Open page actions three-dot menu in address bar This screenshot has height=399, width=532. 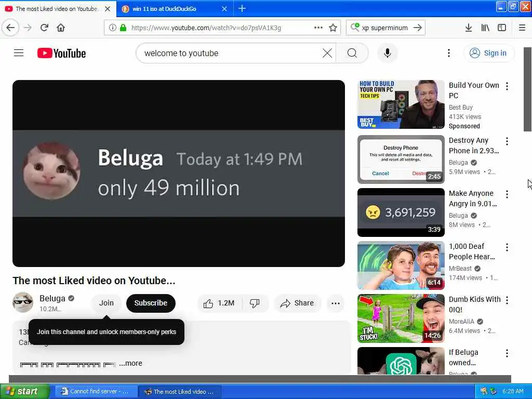tap(318, 28)
